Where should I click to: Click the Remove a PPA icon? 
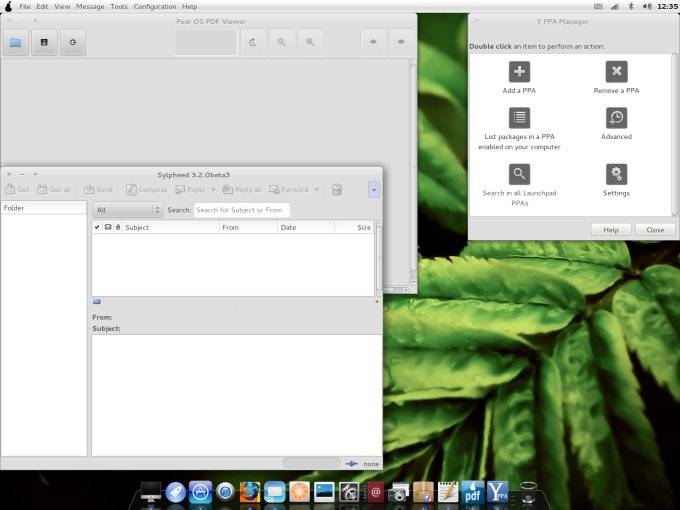[x=616, y=72]
